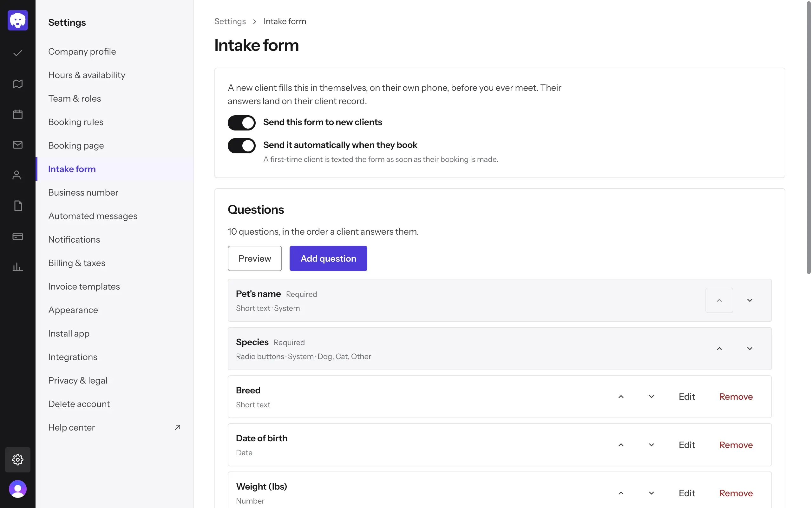Open Help center link
The image size is (812, 508).
click(x=115, y=427)
